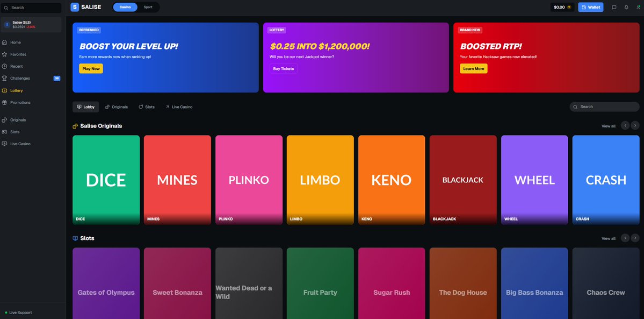
Task: Click Buy Tickets on lottery banner
Action: point(284,69)
